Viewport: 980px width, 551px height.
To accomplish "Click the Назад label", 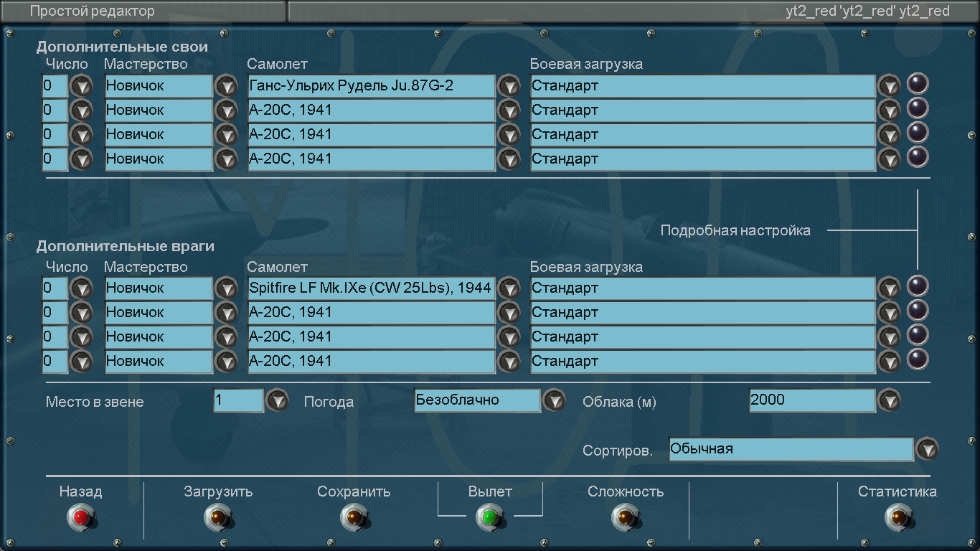I will (x=80, y=492).
